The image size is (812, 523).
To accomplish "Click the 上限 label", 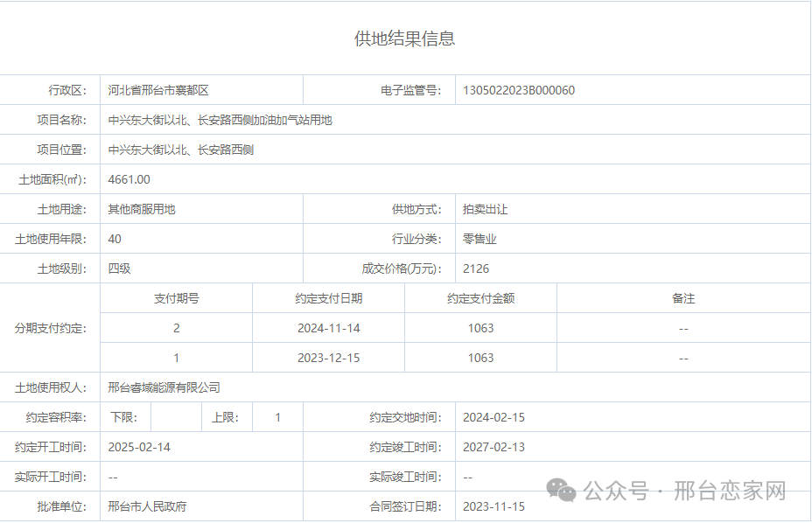I will [225, 417].
